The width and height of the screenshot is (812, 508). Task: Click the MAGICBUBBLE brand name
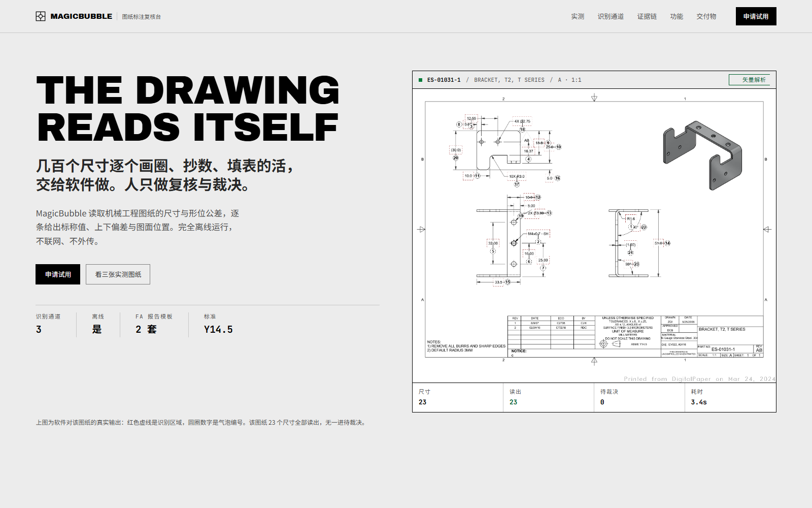[81, 16]
